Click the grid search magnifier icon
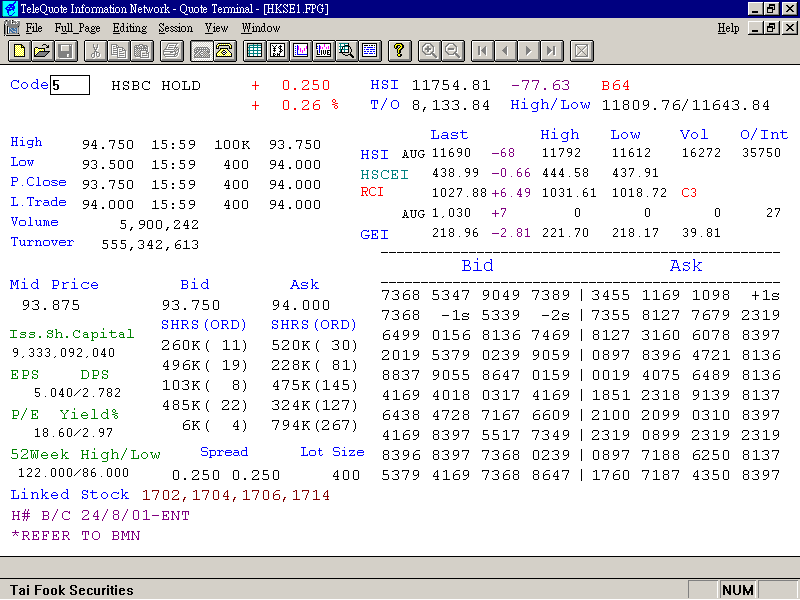 (346, 51)
